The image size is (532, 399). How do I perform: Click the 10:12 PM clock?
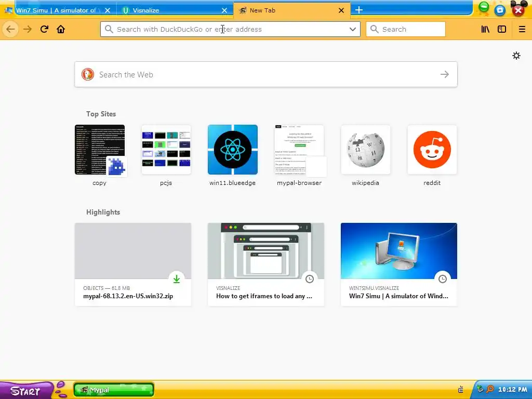click(513, 390)
